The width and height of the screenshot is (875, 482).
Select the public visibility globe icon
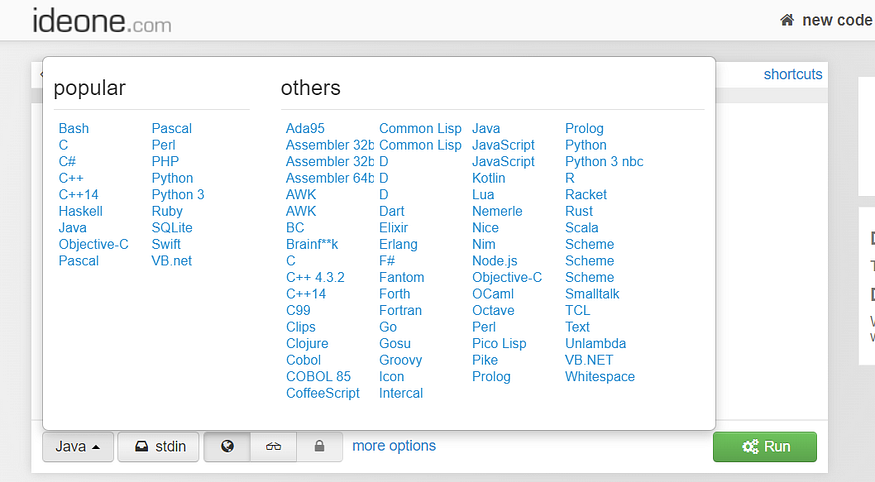tap(227, 446)
